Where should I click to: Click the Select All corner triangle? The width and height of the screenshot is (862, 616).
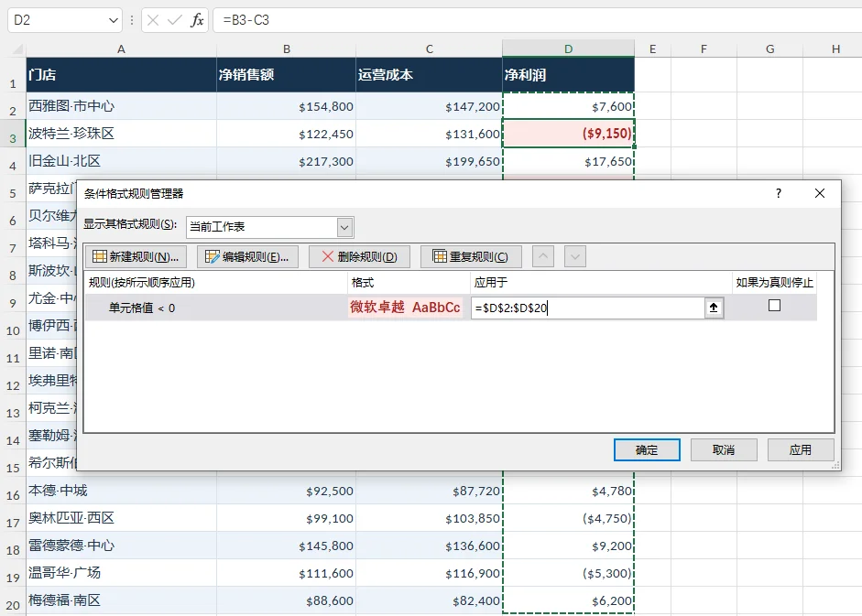tap(17, 49)
